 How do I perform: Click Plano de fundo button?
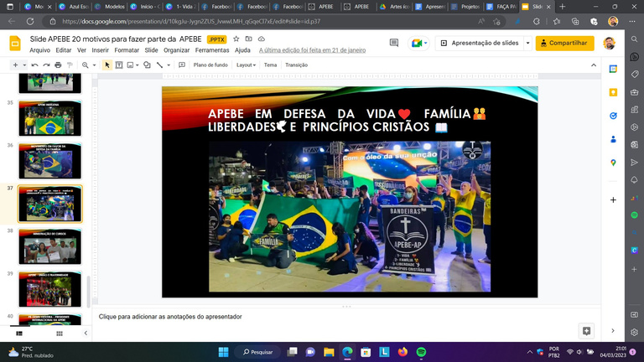tap(210, 65)
